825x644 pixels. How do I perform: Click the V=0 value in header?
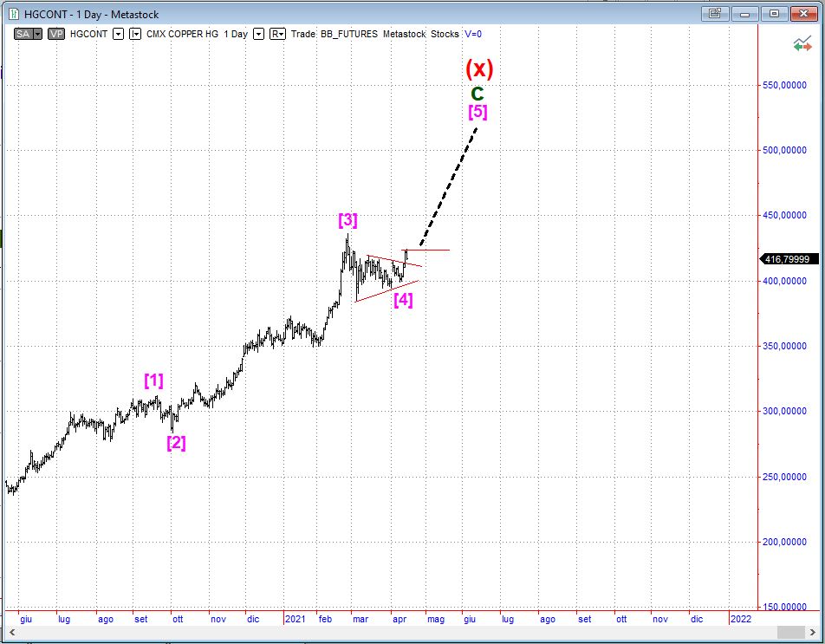[473, 34]
